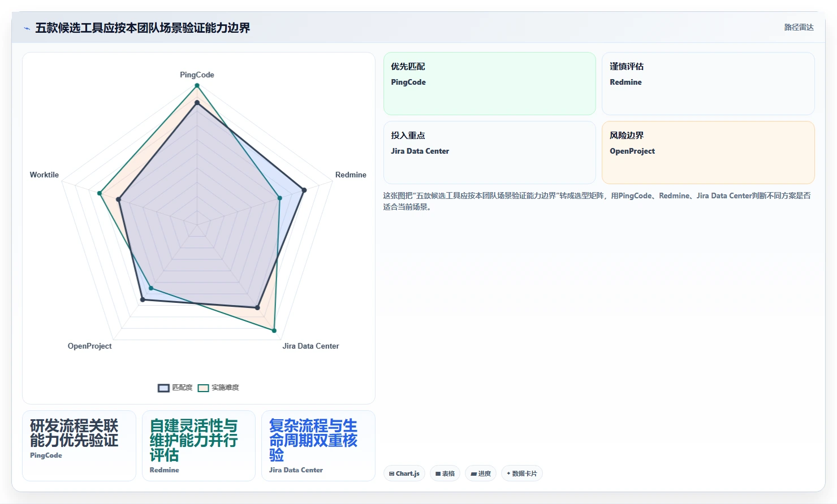Click the 匹配度 point on Jira Data Center axis
The image size is (837, 504).
pyautogui.click(x=257, y=308)
